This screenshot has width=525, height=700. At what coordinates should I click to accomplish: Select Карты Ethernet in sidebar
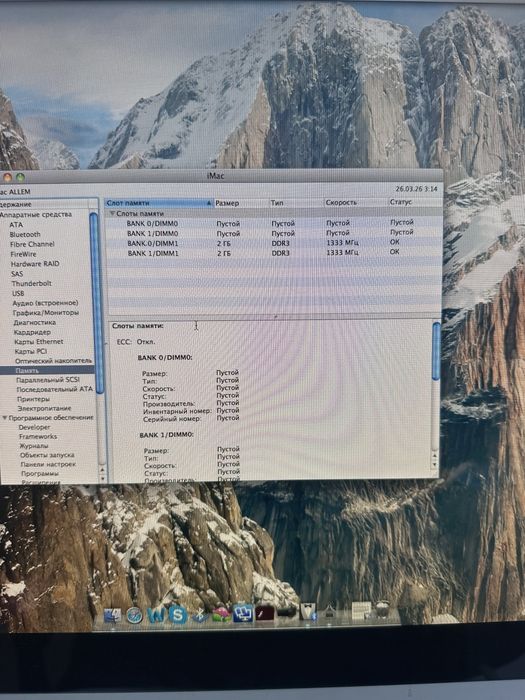[39, 342]
